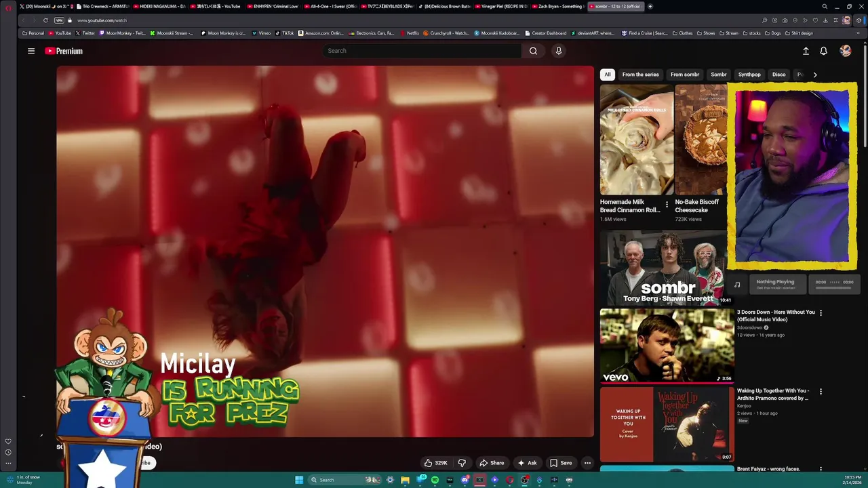Open the Clothes bookmarks folder
This screenshot has width=868, height=488.
pyautogui.click(x=682, y=33)
